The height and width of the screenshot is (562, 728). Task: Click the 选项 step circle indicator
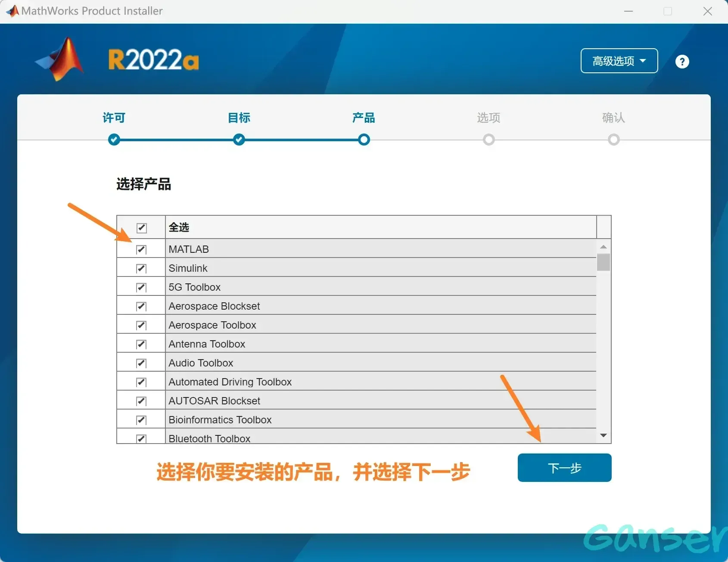(488, 140)
